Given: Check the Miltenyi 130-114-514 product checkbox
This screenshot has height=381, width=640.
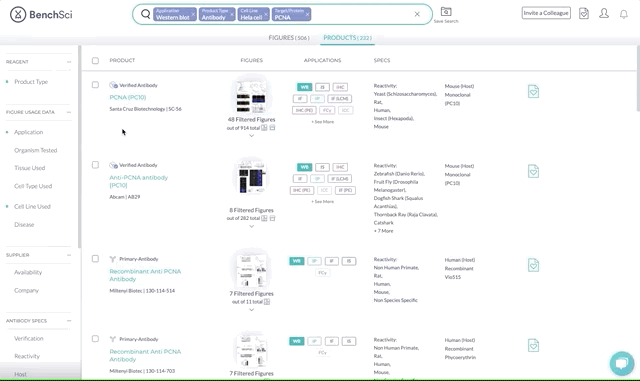Looking at the screenshot, I should pyautogui.click(x=95, y=258).
